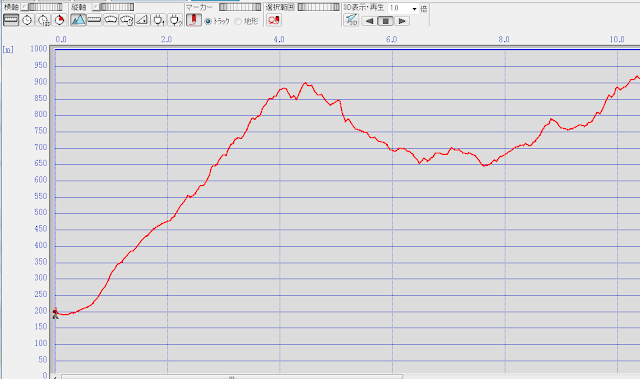Click the 200 altitude axis label
This screenshot has height=379, width=640.
41,310
